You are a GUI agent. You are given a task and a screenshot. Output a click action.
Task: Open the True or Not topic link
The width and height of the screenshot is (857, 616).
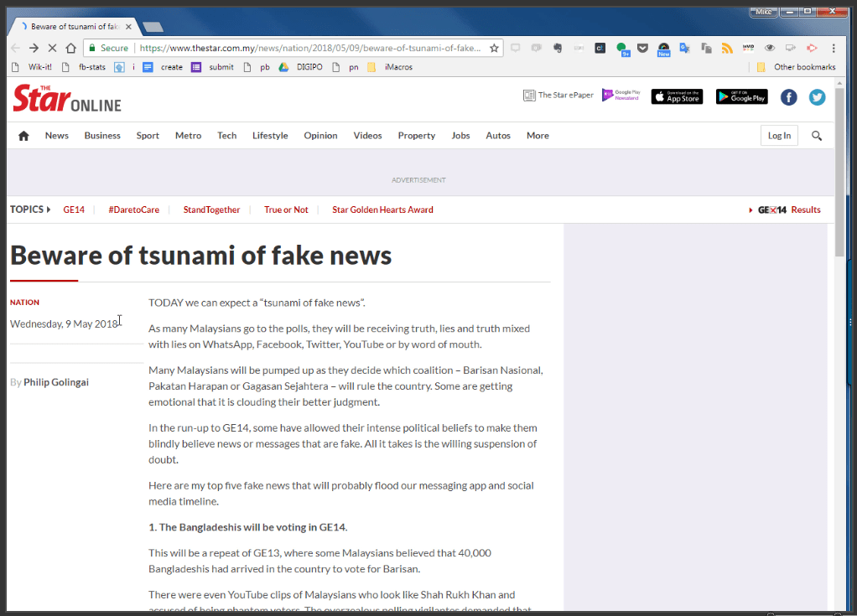pos(286,210)
